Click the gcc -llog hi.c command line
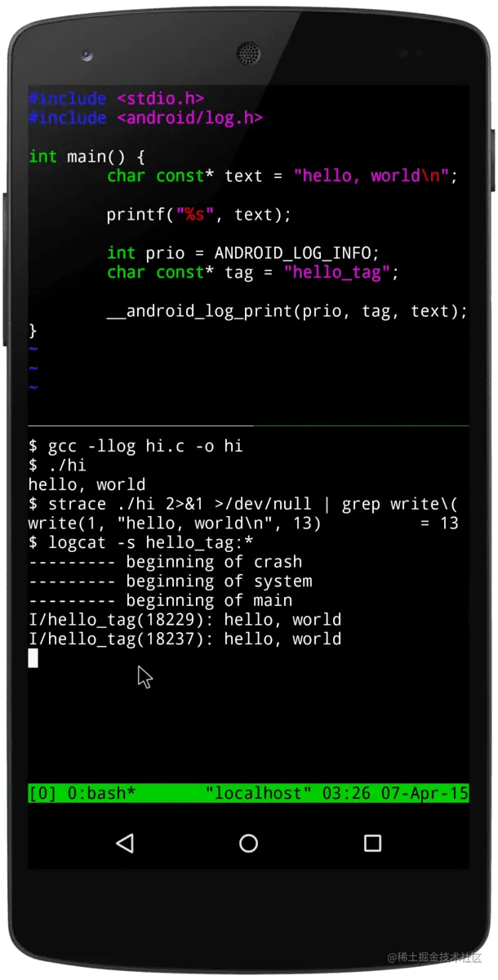The height and width of the screenshot is (980, 498). pos(136,446)
